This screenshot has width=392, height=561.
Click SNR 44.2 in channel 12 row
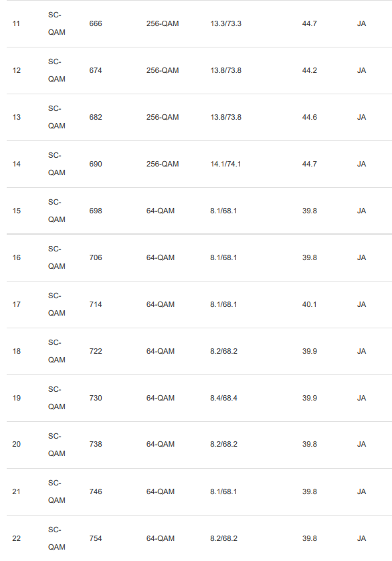(x=309, y=70)
